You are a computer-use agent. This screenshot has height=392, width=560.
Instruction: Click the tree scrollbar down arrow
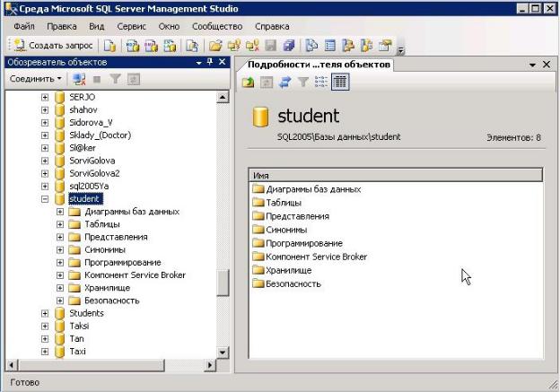(223, 353)
